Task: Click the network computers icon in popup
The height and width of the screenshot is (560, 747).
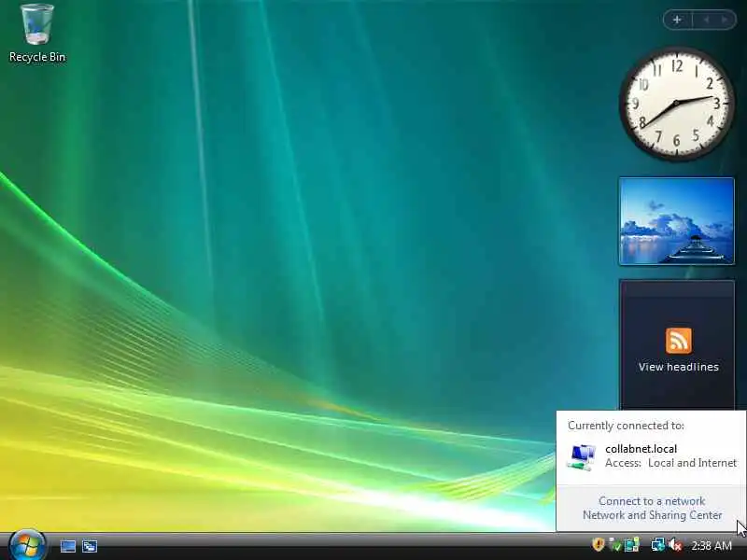Action: pyautogui.click(x=581, y=457)
